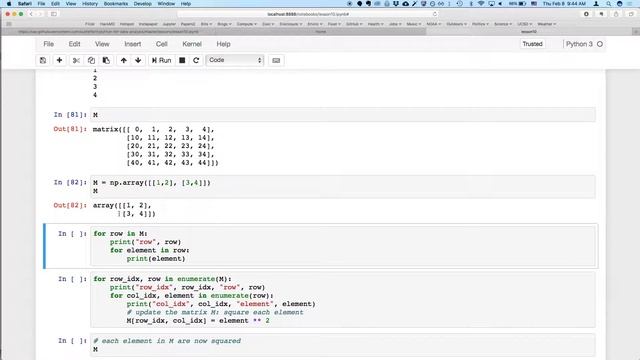This screenshot has width=640, height=360.
Task: Open the Apple menu
Action: pos(8,4)
